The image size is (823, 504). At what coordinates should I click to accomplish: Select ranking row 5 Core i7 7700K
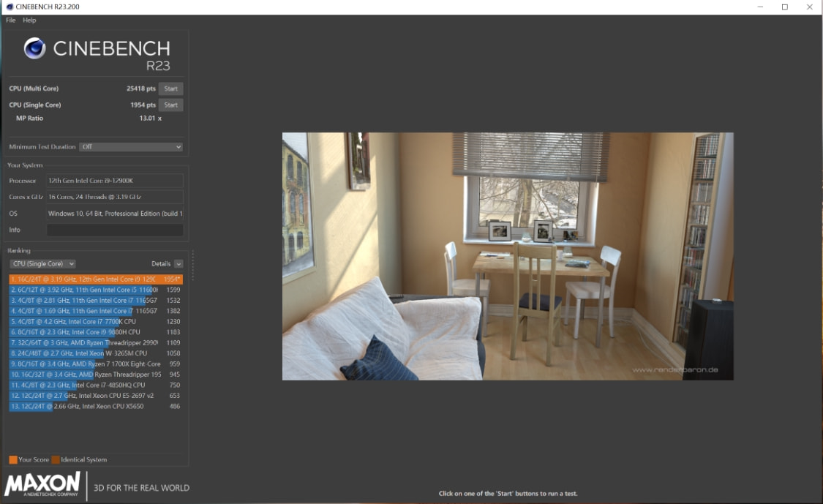(x=96, y=321)
